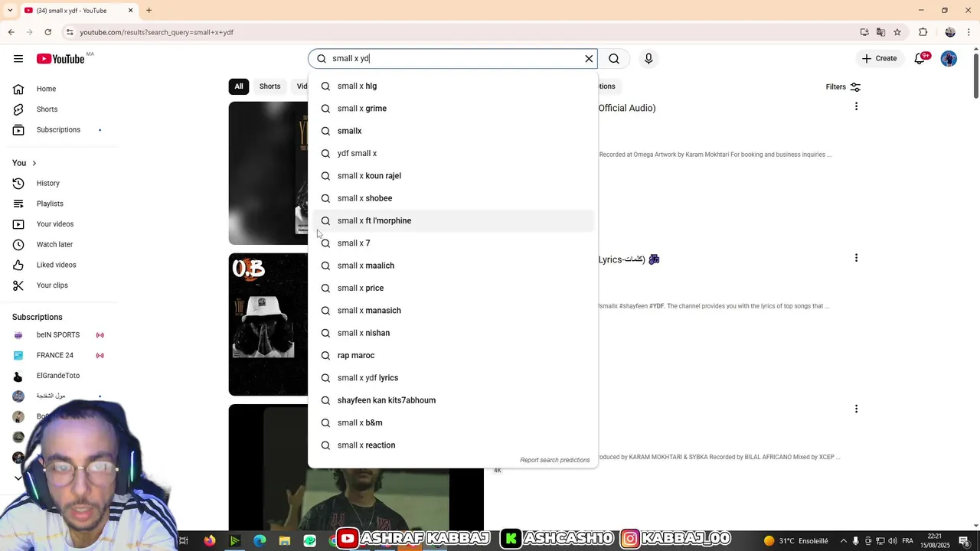This screenshot has height=551, width=980.
Task: Click the Create button
Action: [879, 59]
